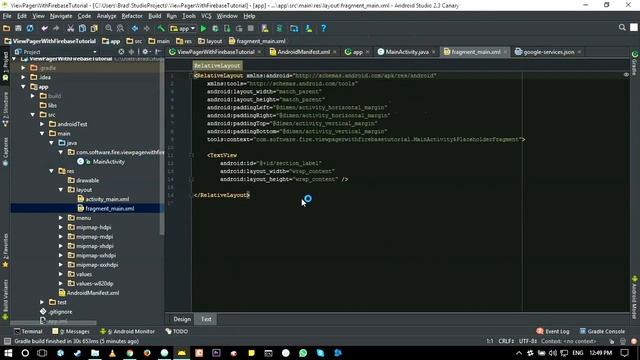Expand the values-w820dp folder
This screenshot has height=360, width=640.
(x=61, y=284)
